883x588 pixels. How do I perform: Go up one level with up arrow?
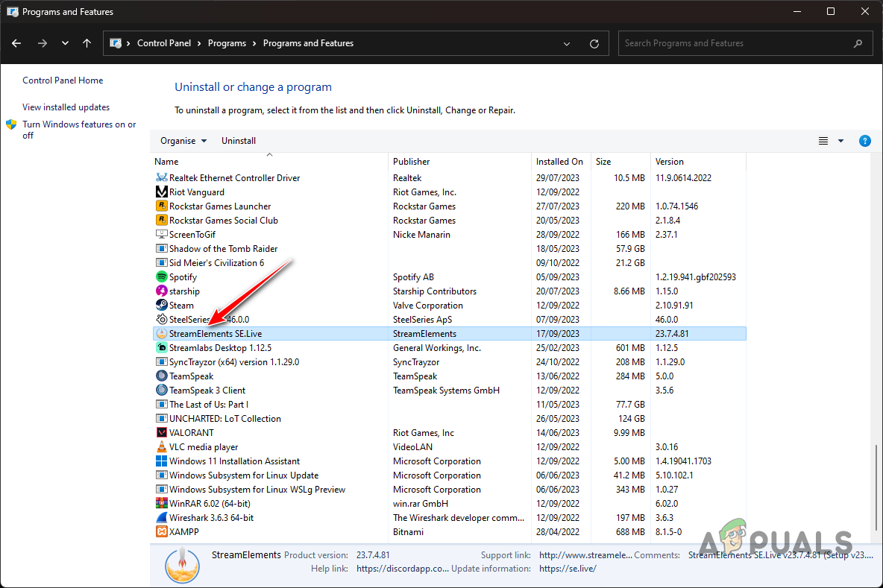pyautogui.click(x=87, y=43)
